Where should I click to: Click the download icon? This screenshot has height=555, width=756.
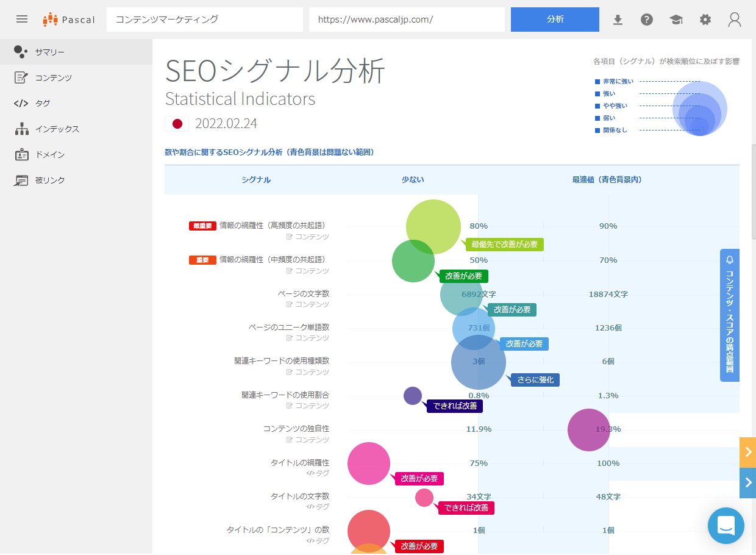pyautogui.click(x=618, y=20)
